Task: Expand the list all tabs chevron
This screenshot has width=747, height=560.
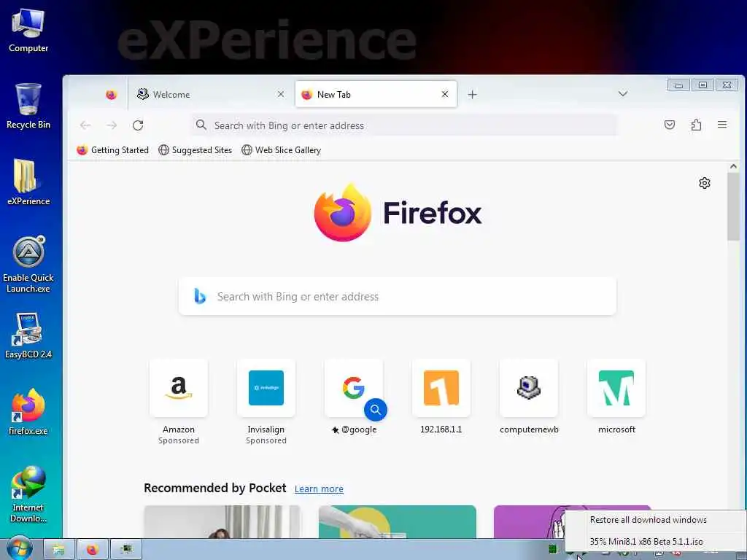Action: pos(623,94)
